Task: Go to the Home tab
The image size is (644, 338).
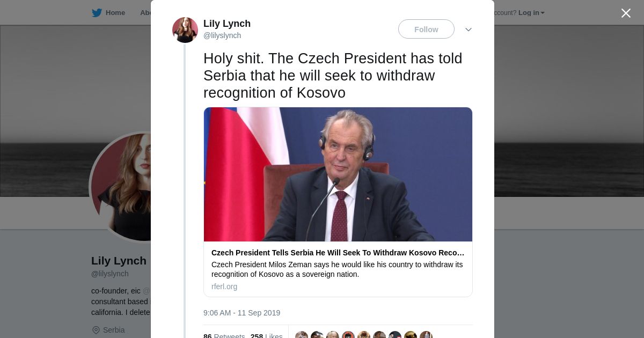Action: click(x=115, y=13)
